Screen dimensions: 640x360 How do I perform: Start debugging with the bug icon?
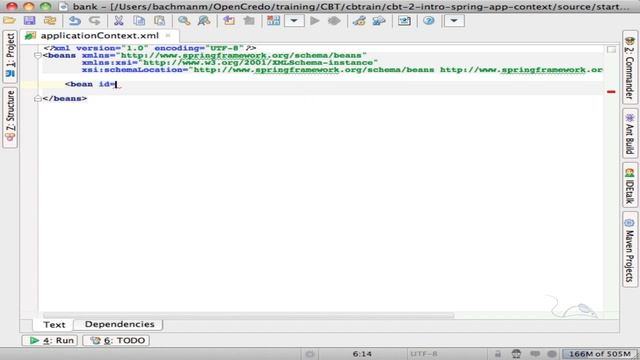pos(334,20)
